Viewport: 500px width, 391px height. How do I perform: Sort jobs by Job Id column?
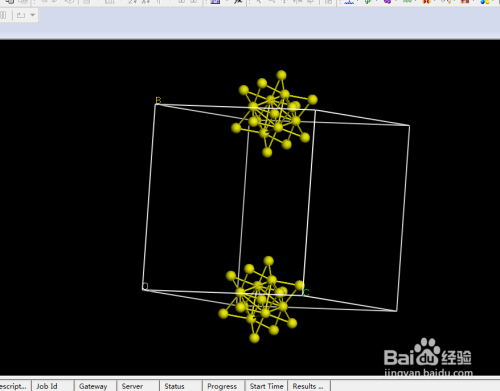point(53,386)
